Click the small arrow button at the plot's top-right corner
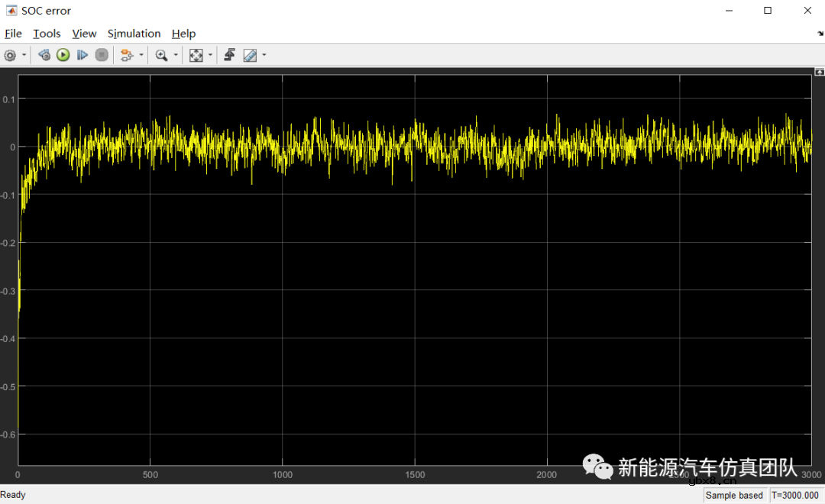This screenshot has width=825, height=504. pos(819,72)
